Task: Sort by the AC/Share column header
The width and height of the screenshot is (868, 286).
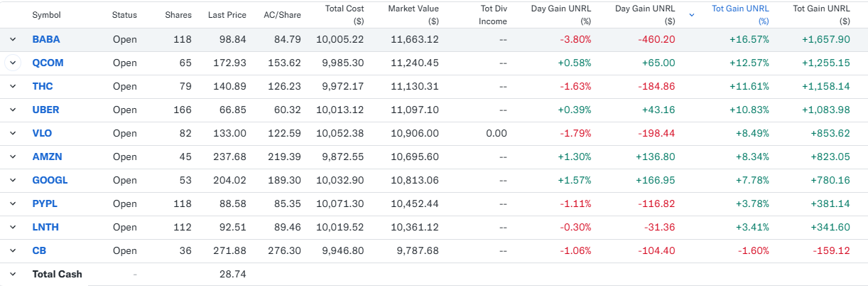Action: tap(283, 15)
